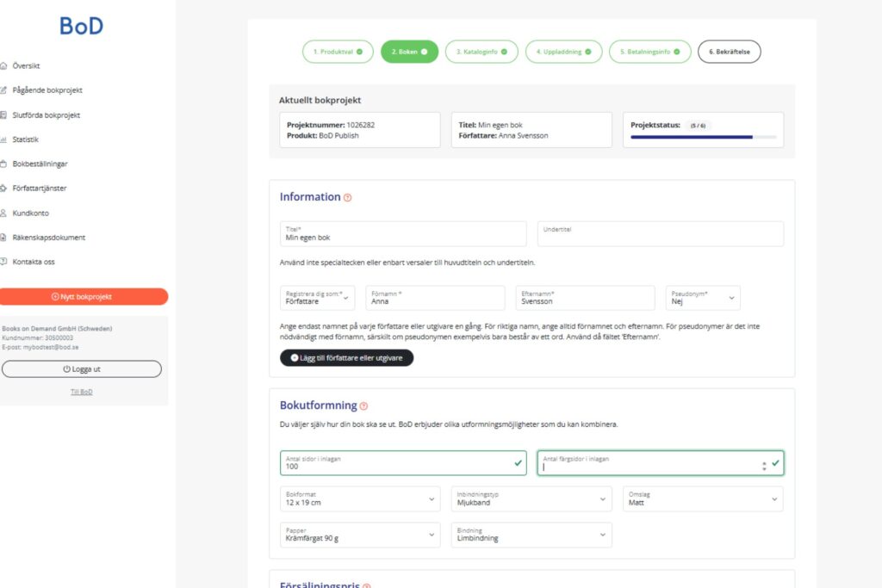882x588 pixels.
Task: Open the Pseudonym dropdown
Action: click(703, 298)
